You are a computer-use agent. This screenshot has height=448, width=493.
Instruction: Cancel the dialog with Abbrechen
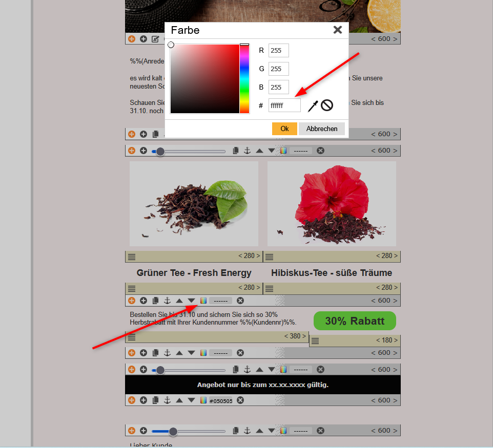[322, 129]
